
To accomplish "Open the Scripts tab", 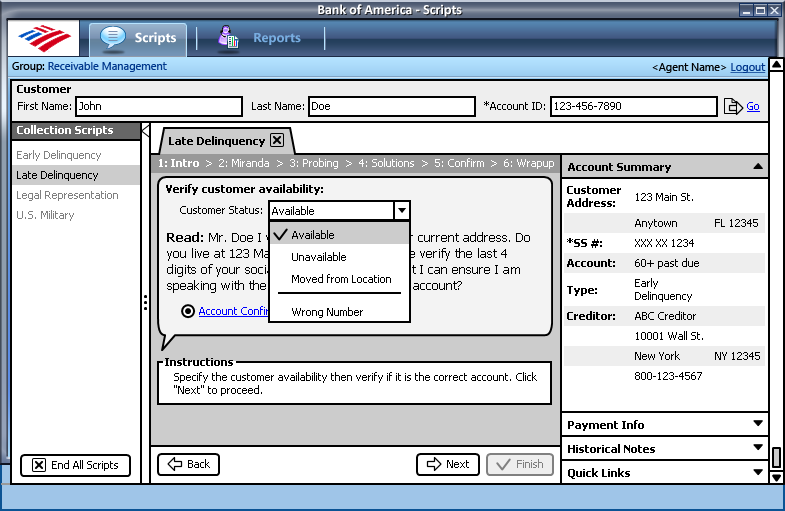I will pyautogui.click(x=138, y=39).
